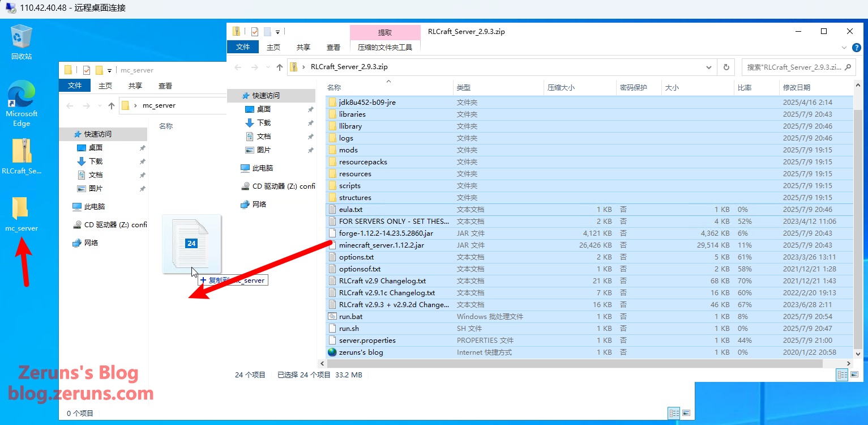The height and width of the screenshot is (425, 868).
Task: Select the run.bat batch file
Action: click(x=352, y=317)
